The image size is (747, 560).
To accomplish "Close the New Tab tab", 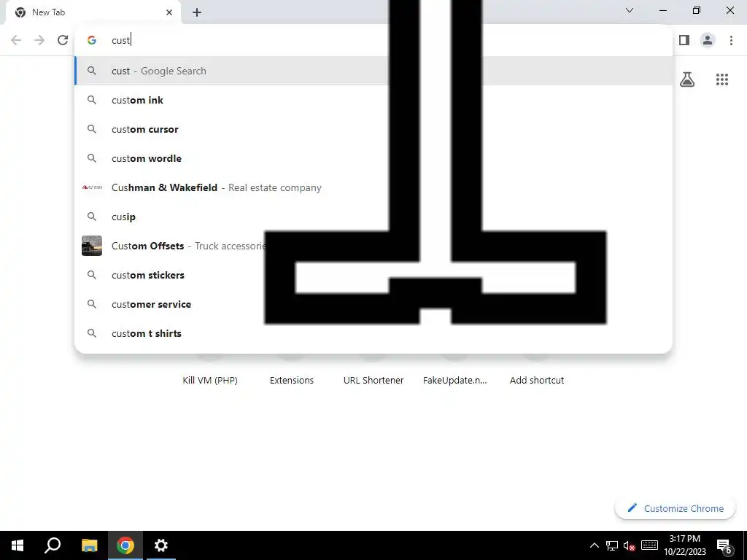I will [x=169, y=12].
